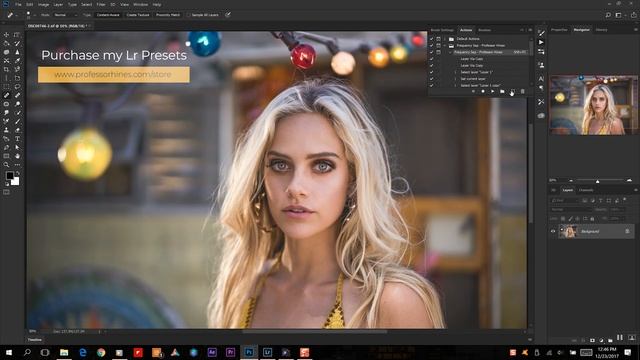Open Actions panel flyout menu
The height and width of the screenshot is (360, 640).
[x=530, y=30]
